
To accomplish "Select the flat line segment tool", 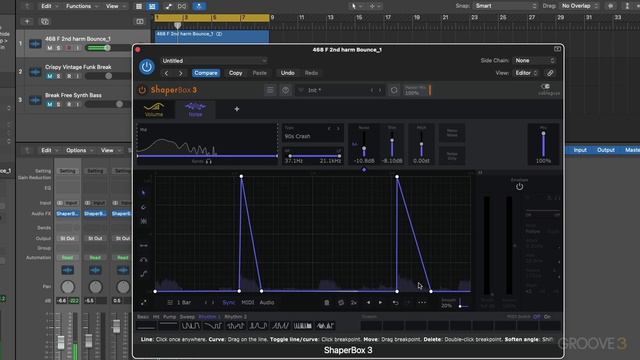I will point(144,246).
